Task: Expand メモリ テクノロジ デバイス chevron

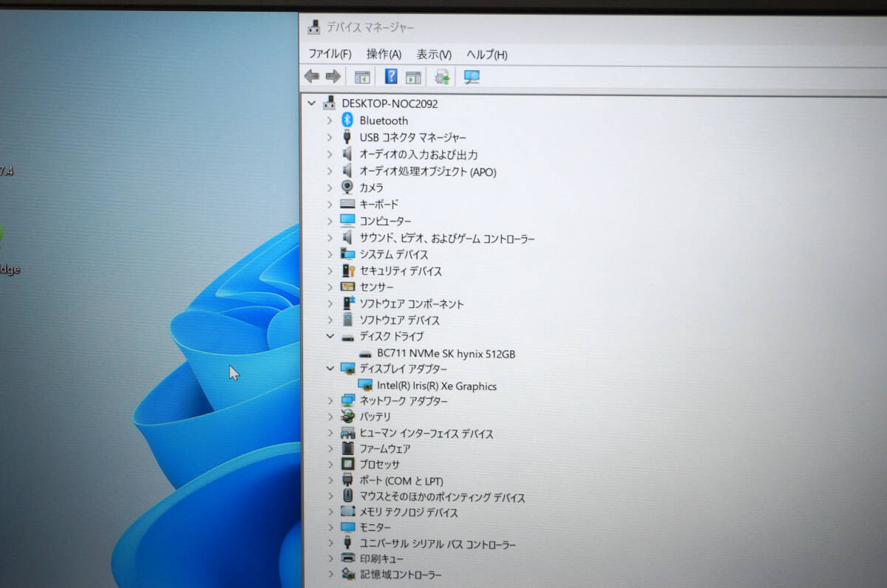Action: 330,512
